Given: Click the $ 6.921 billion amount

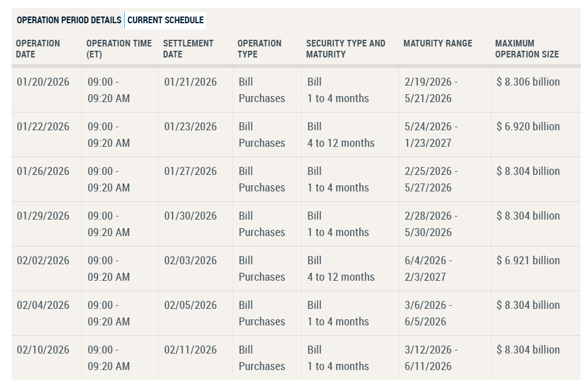Looking at the screenshot, I should (x=527, y=260).
